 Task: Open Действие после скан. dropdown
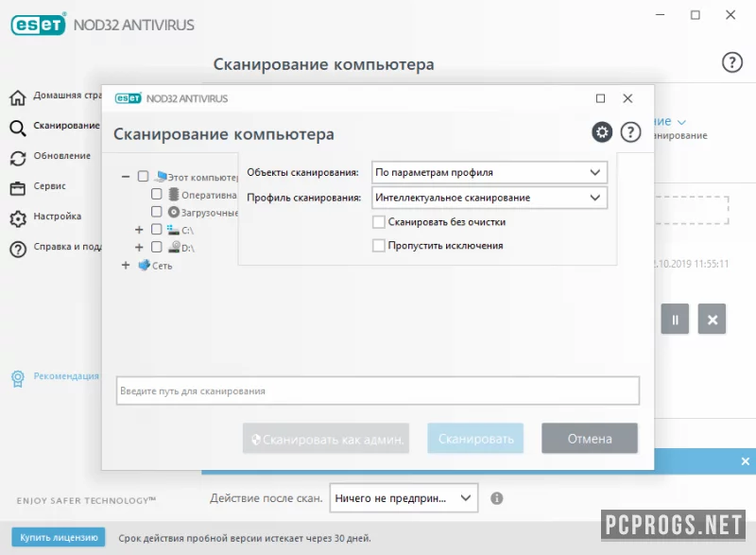coord(404,498)
